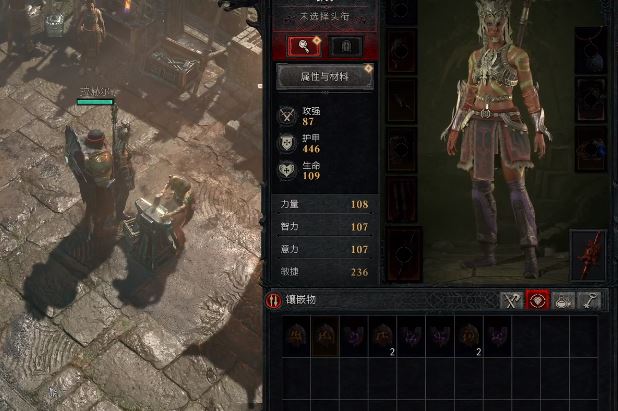This screenshot has width=618, height=411.
Task: Open the quest items key inventory tab
Action: pos(588,301)
